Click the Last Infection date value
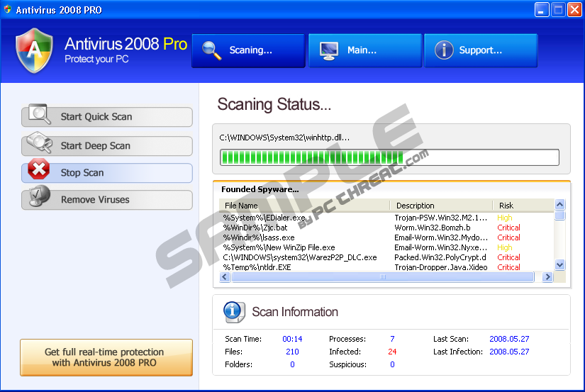 click(509, 352)
